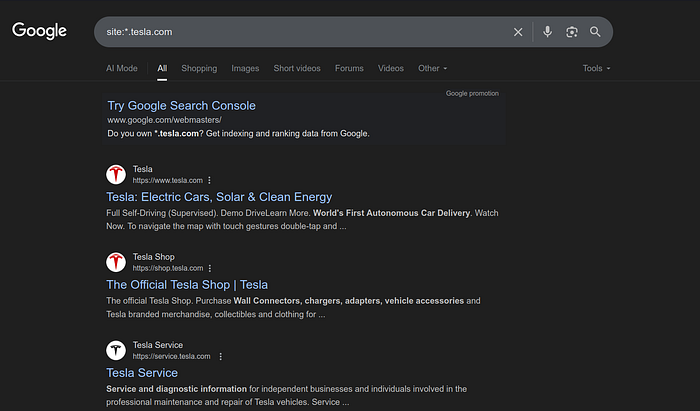Clear the search query with X
Viewport: 700px width, 411px height.
518,32
